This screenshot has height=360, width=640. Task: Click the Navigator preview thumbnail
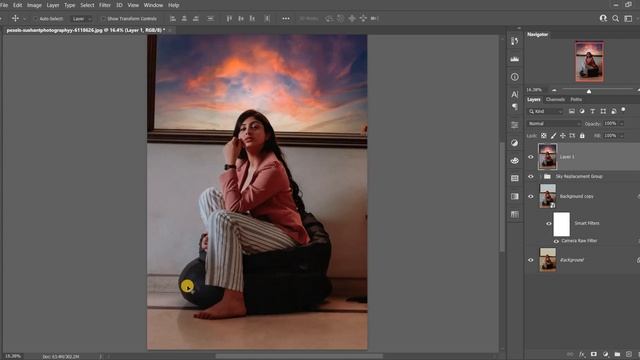point(590,61)
